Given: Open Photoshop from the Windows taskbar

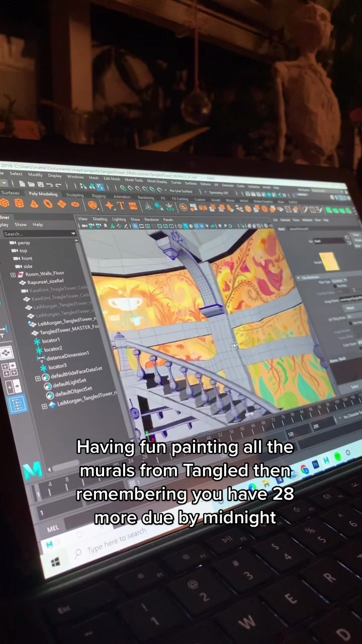Looking at the screenshot, I should [x=316, y=464].
